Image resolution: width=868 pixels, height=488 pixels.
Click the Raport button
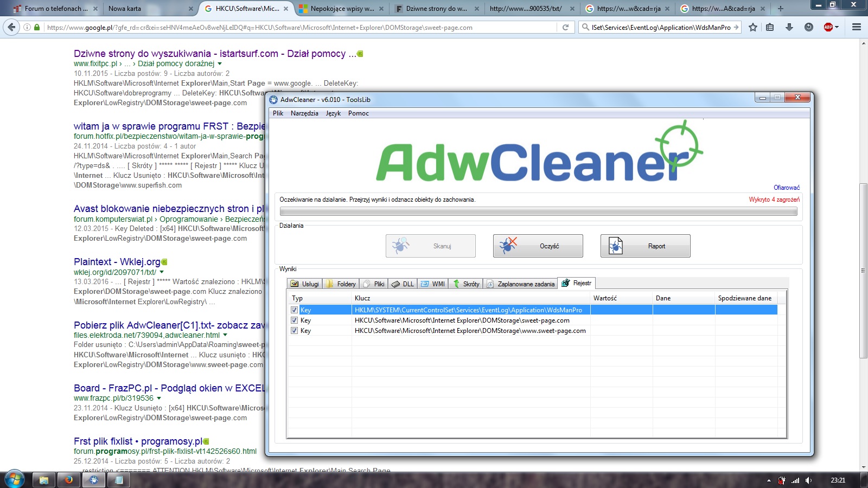click(x=646, y=246)
